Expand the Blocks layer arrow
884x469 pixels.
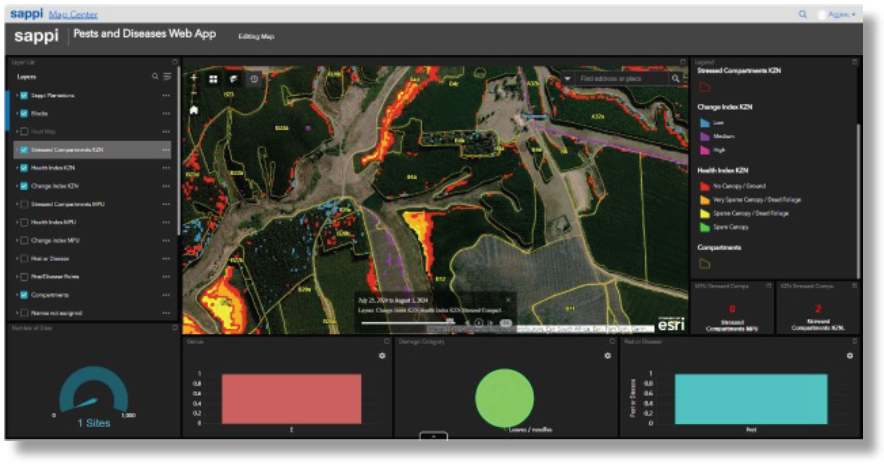click(17, 114)
